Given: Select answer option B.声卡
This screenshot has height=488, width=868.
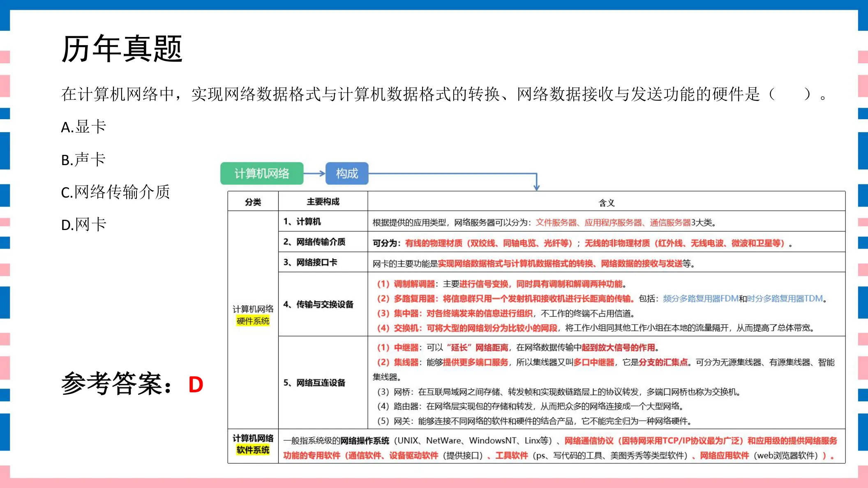Looking at the screenshot, I should pos(83,159).
